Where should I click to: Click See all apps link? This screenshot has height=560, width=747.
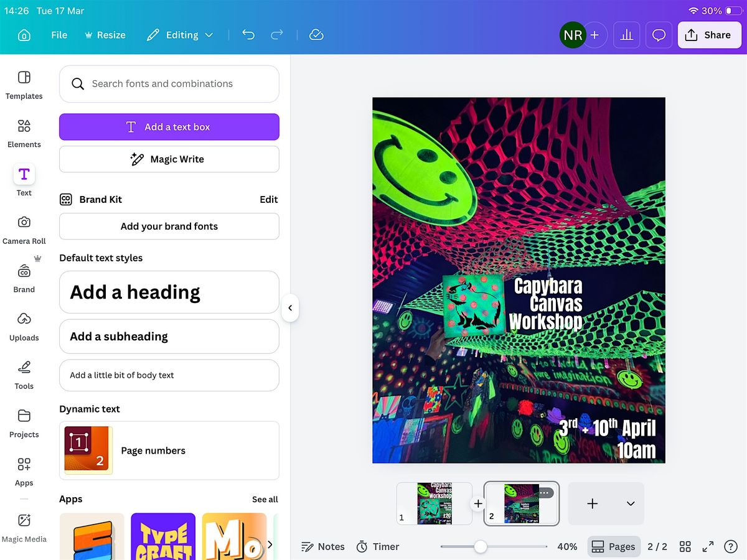pyautogui.click(x=265, y=499)
